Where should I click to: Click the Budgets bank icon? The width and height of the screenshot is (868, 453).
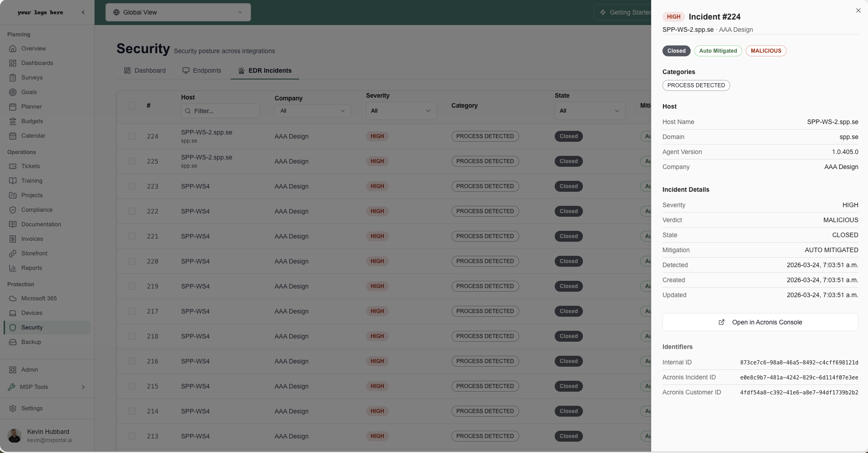click(x=13, y=121)
